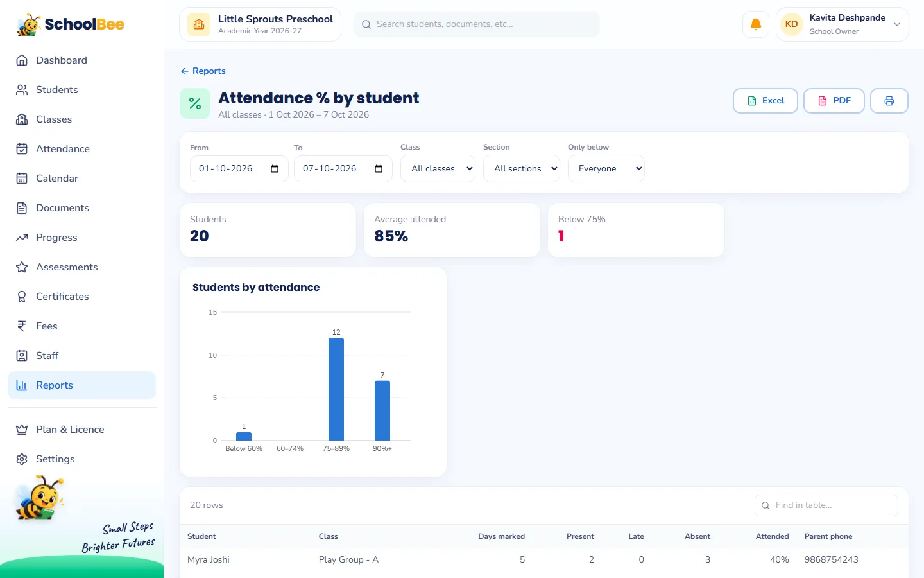Image resolution: width=924 pixels, height=578 pixels.
Task: Export report as PDF
Action: (834, 101)
